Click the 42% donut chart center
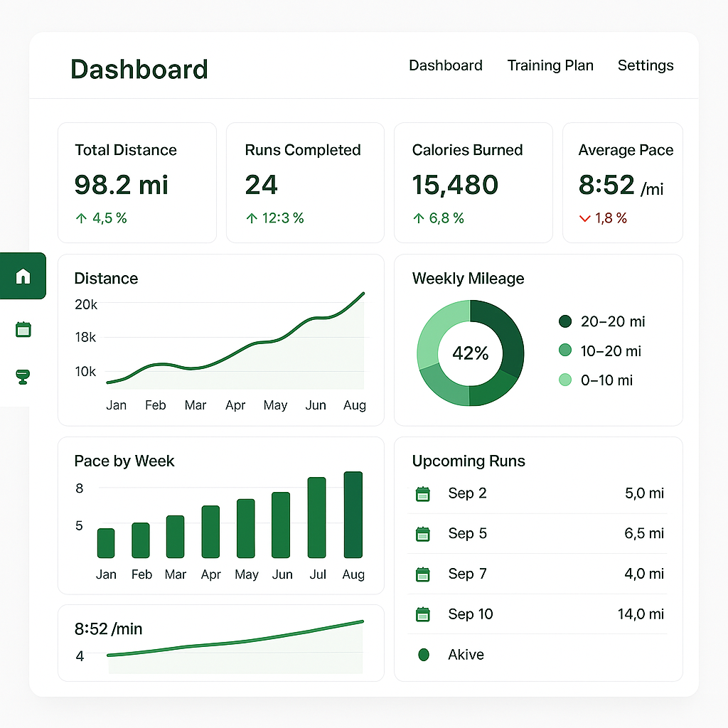Image resolution: width=728 pixels, height=728 pixels. 470,353
